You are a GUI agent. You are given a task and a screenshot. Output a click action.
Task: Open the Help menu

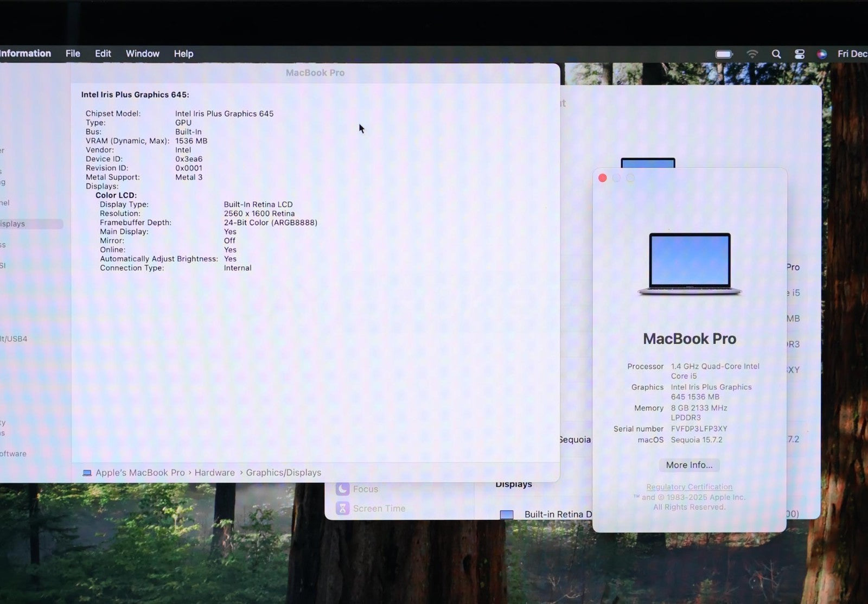183,54
